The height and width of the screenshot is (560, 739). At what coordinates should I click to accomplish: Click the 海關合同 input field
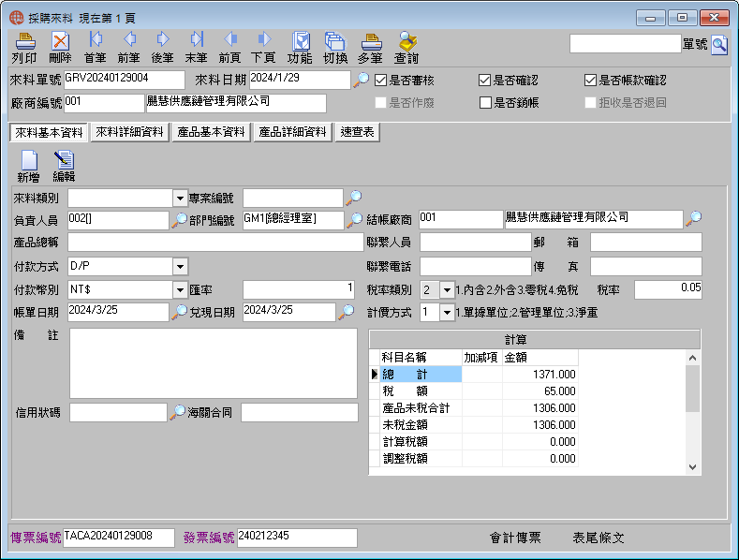pos(300,412)
